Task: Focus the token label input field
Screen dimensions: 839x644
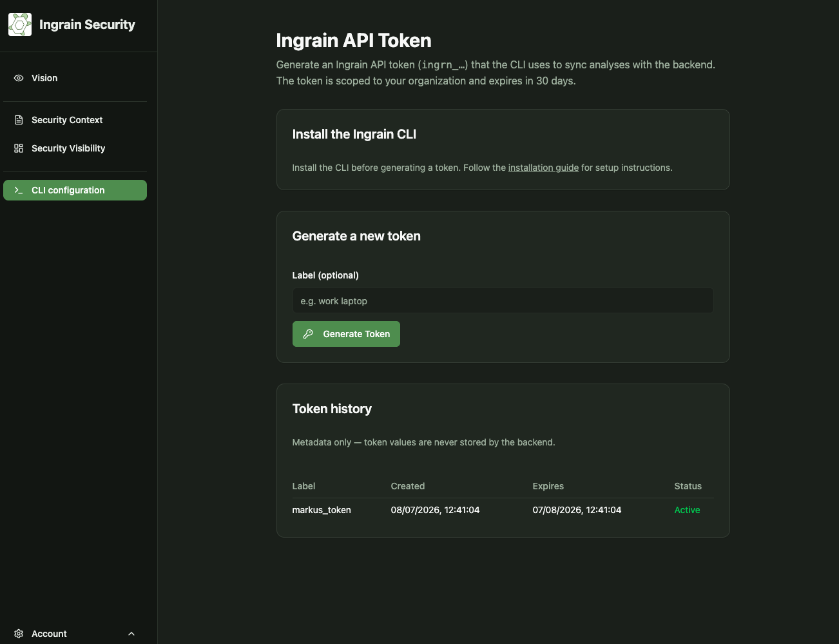Action: pos(503,301)
